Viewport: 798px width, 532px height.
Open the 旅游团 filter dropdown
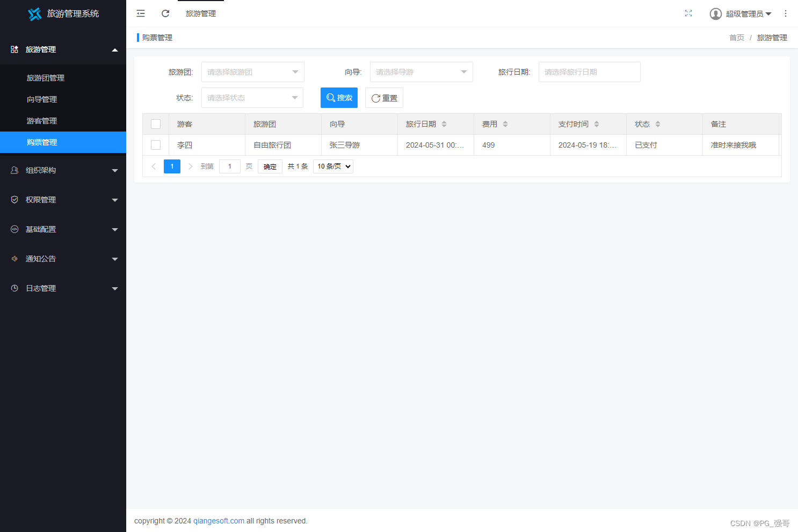(x=253, y=72)
